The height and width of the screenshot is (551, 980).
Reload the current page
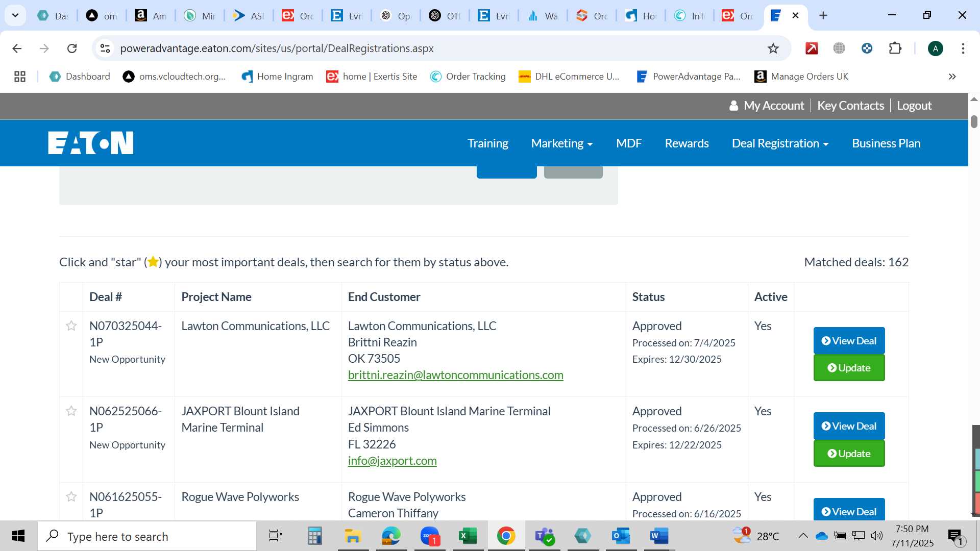click(72, 48)
